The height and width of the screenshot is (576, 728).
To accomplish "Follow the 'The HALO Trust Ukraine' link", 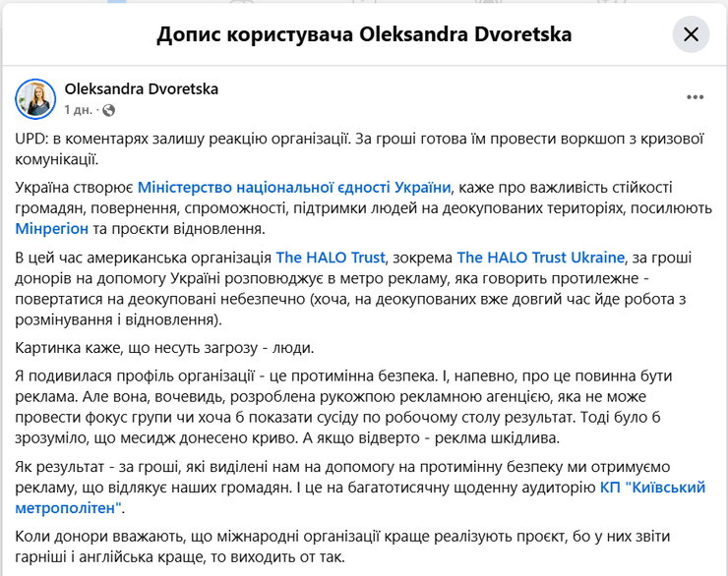I will 541,258.
